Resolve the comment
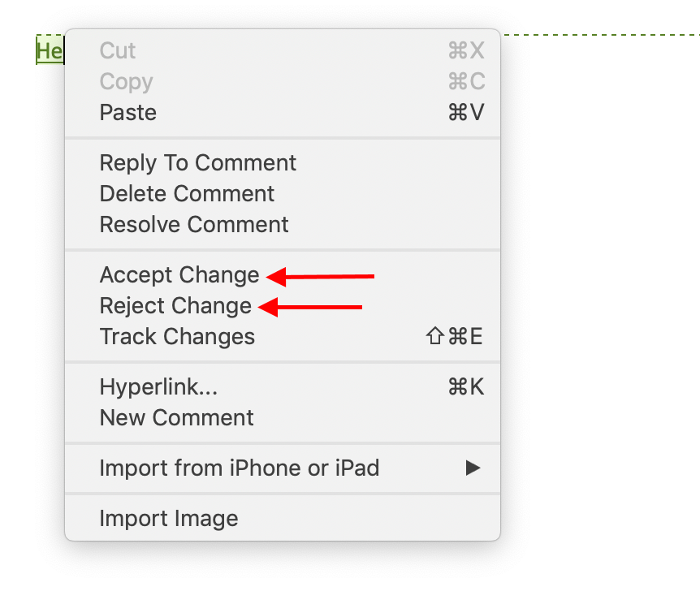700x604 pixels. [x=193, y=224]
